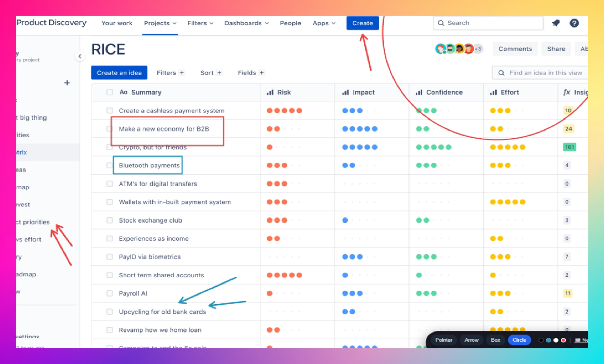Check the box for PayID via biometrics
The image size is (604, 364).
[x=110, y=257]
